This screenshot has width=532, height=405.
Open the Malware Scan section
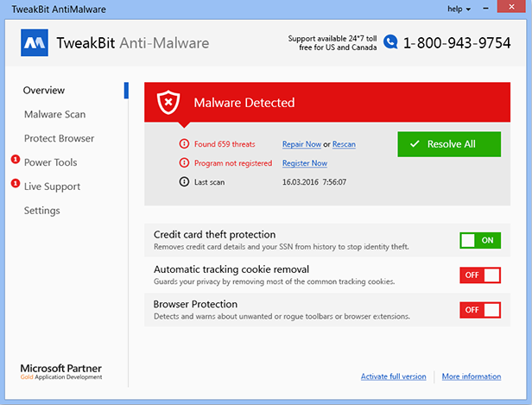click(54, 114)
